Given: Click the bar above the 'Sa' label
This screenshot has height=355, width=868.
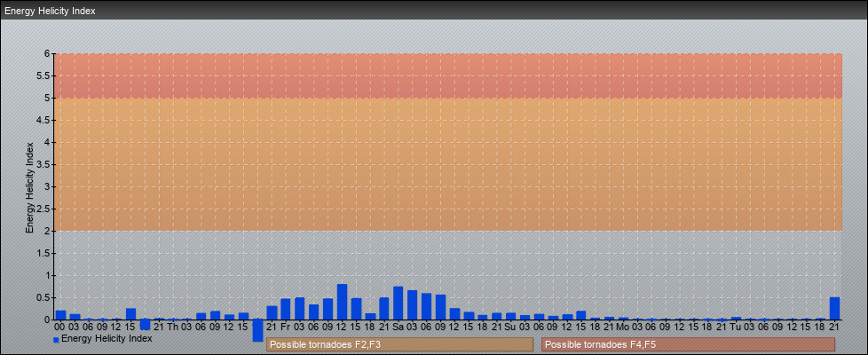Looking at the screenshot, I should (398, 303).
